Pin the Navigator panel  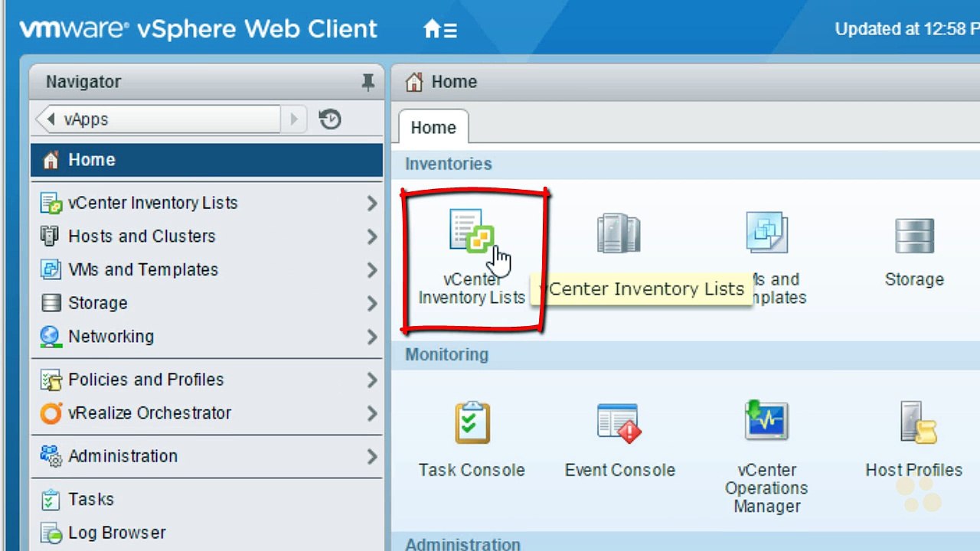click(x=368, y=82)
